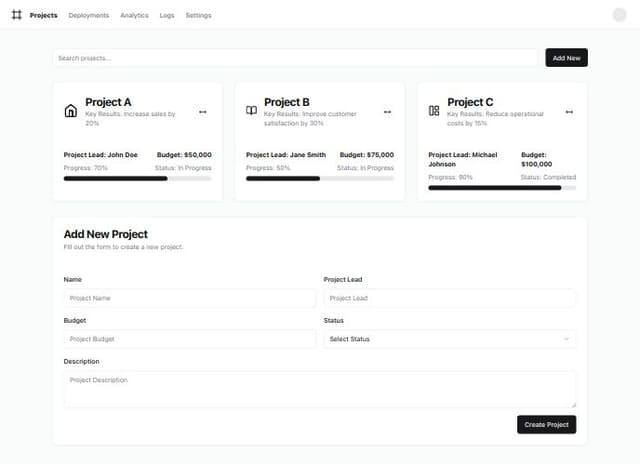Open Project A's arrows options icon
Image resolution: width=640 pixels, height=464 pixels.
tap(203, 112)
